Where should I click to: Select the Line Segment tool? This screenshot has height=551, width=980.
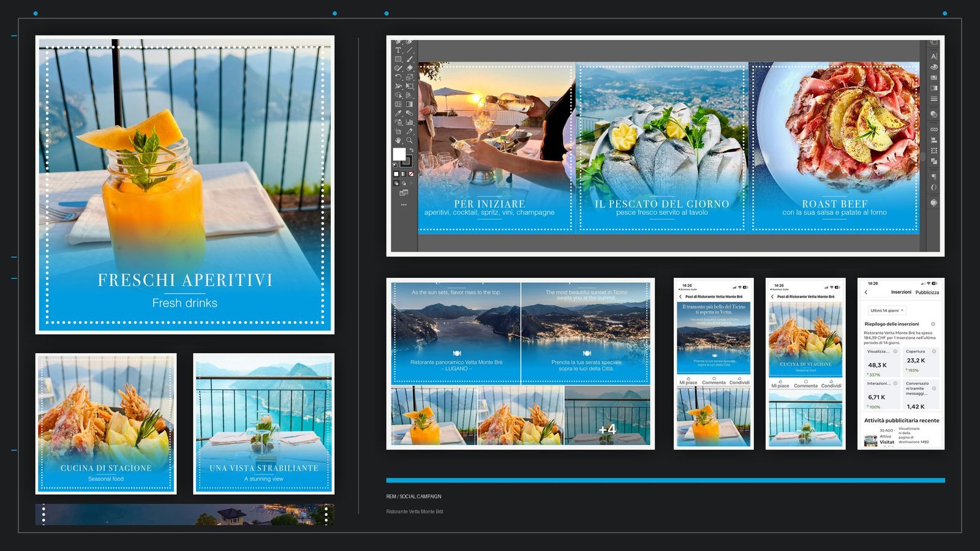pyautogui.click(x=410, y=50)
